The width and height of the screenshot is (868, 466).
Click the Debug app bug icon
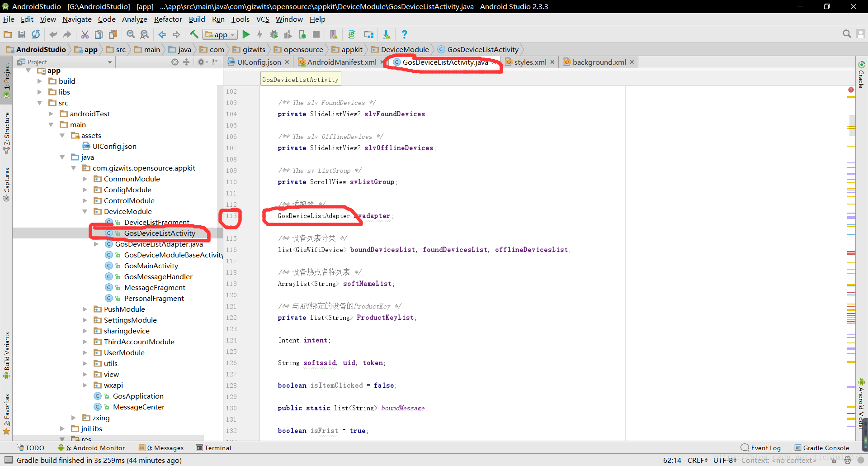coord(274,34)
